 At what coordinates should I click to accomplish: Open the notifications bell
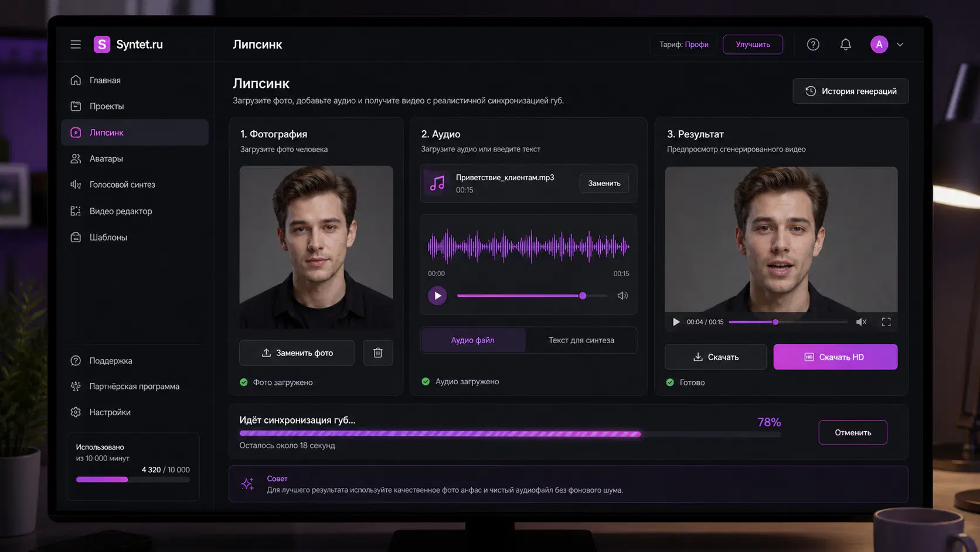click(845, 45)
